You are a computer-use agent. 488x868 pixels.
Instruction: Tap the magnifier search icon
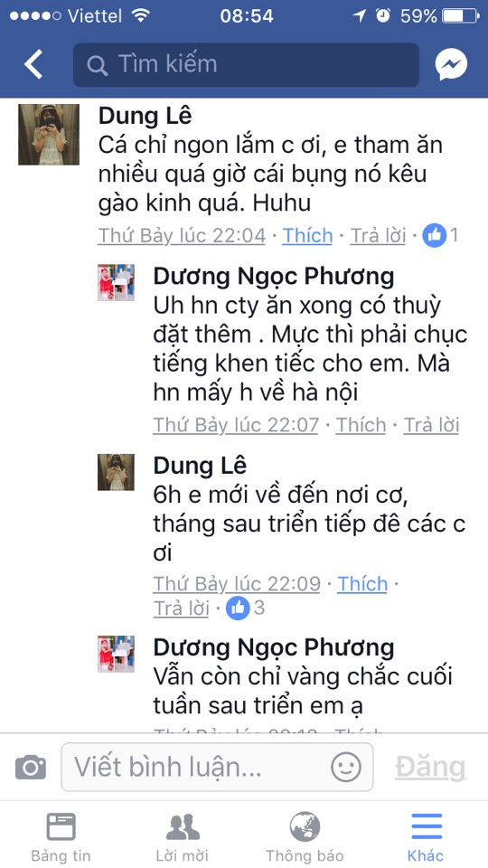coord(97,65)
